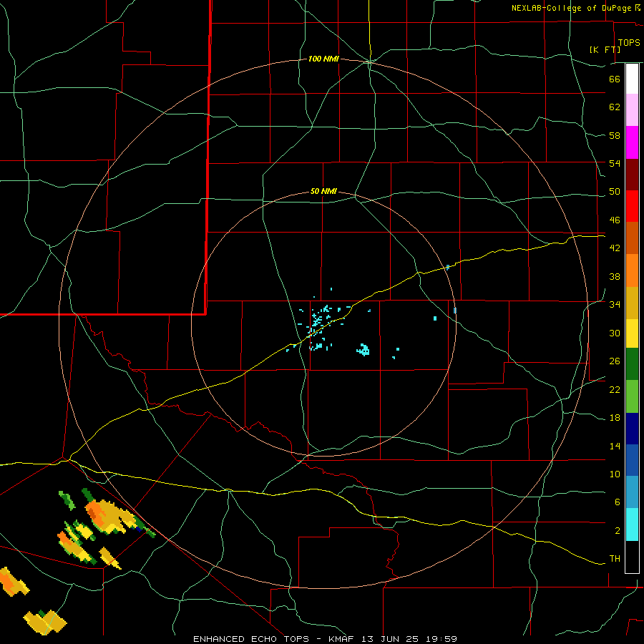
Task: Select the light green swatch between 22 and 18
Action: point(632,396)
